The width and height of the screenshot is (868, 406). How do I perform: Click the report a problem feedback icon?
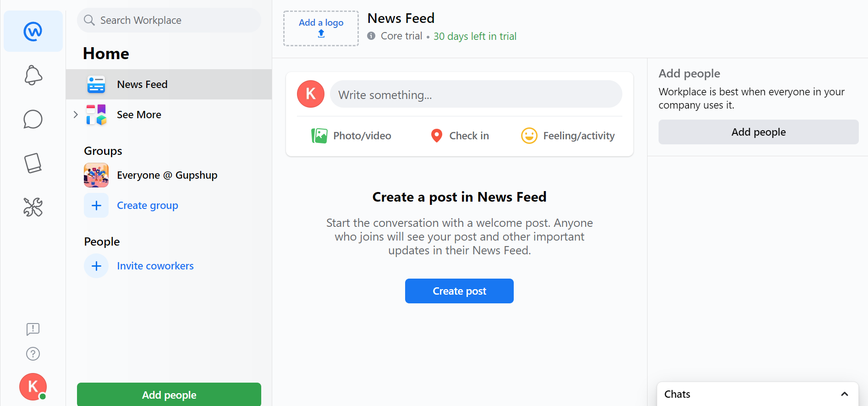pos(33,329)
